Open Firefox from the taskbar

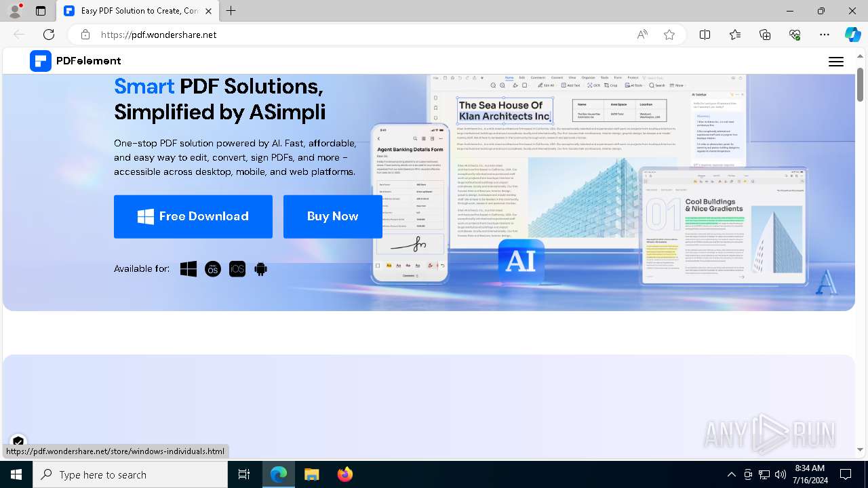[344, 474]
